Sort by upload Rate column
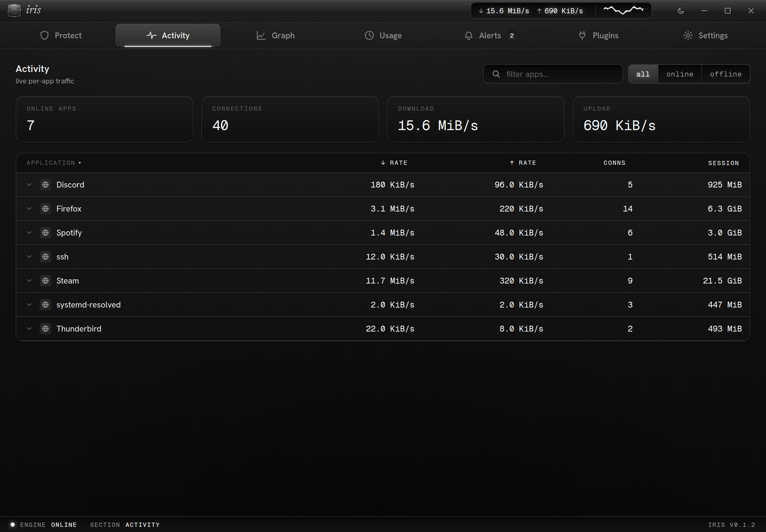This screenshot has height=532, width=766. point(523,163)
